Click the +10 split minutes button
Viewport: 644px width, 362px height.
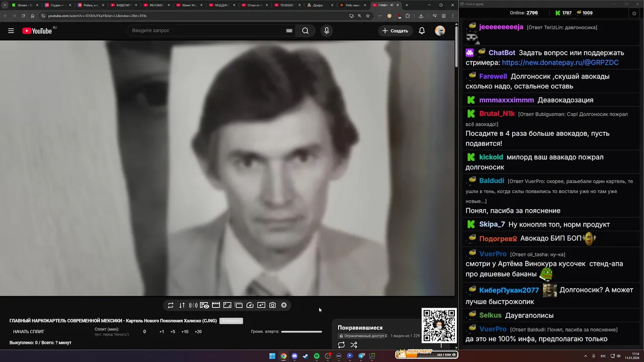(x=185, y=332)
